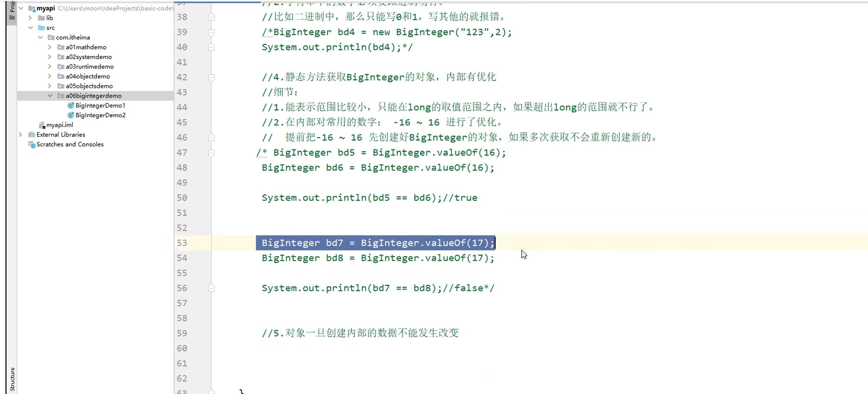Select the a05objectsdemo package
The width and height of the screenshot is (868, 394).
tap(89, 86)
